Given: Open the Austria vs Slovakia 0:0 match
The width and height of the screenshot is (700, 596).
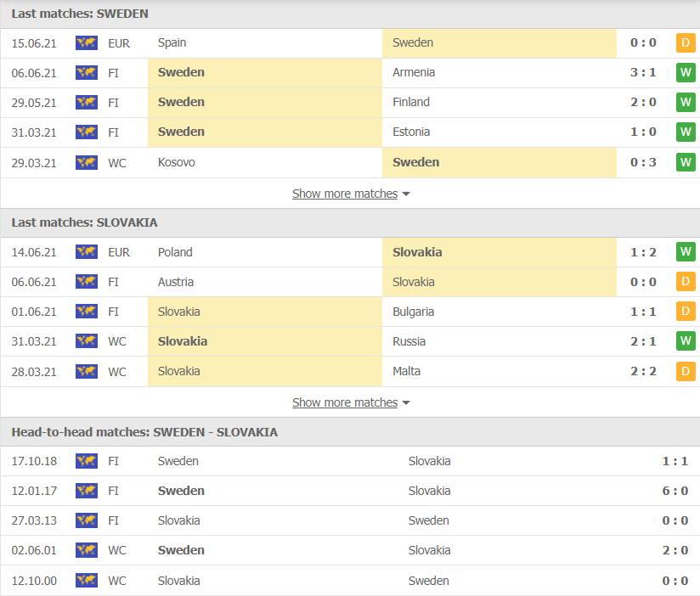Looking at the screenshot, I should tap(350, 282).
